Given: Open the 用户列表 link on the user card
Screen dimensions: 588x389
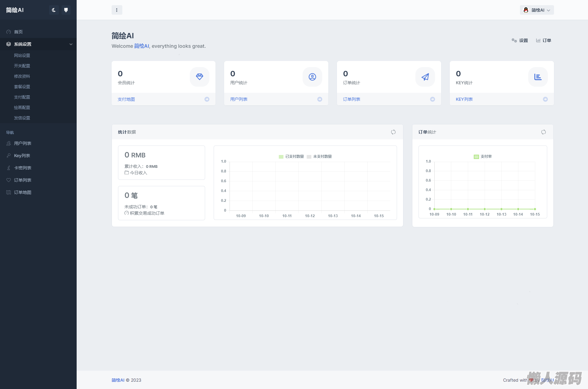Looking at the screenshot, I should [239, 99].
